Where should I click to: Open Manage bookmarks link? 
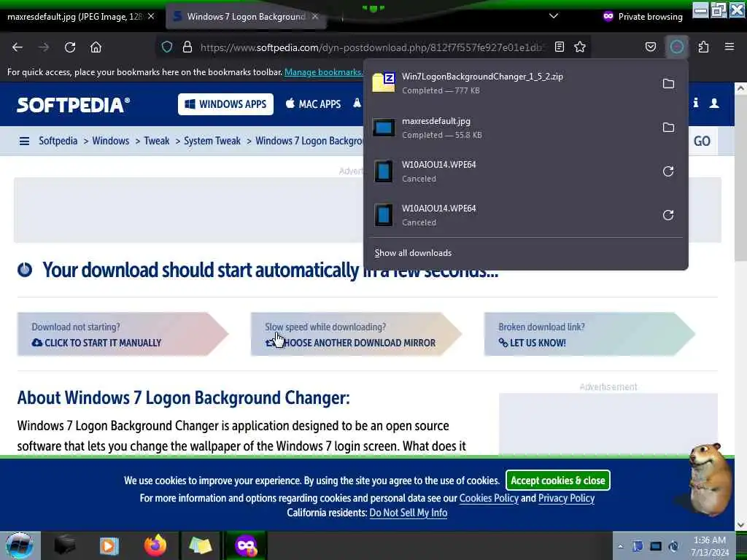(323, 72)
